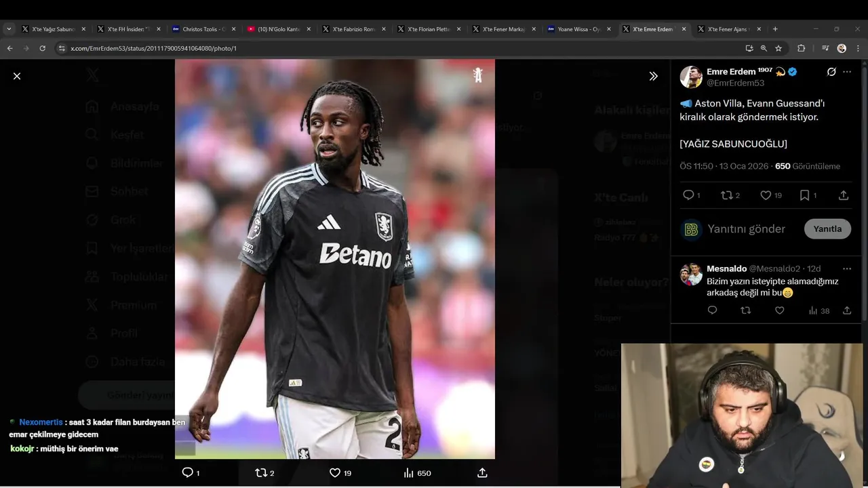Open a new browser tab with plus
Viewport: 868px width, 488px height.
click(775, 29)
